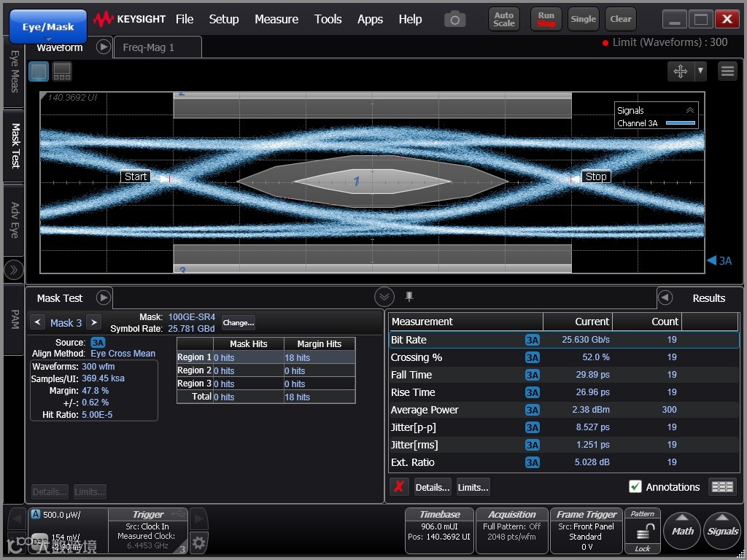Toggle the Run/Stop acquisition button

pos(546,19)
